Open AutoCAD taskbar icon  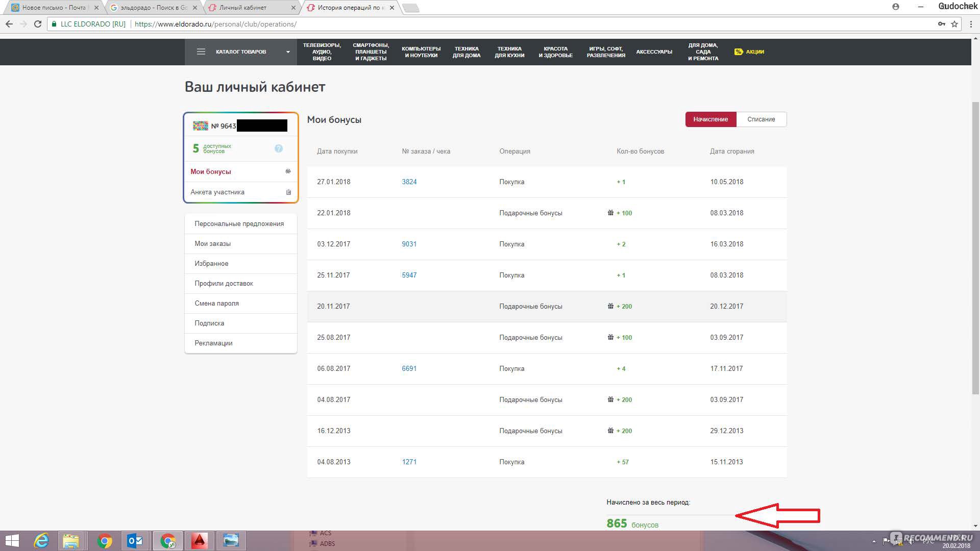pos(199,541)
